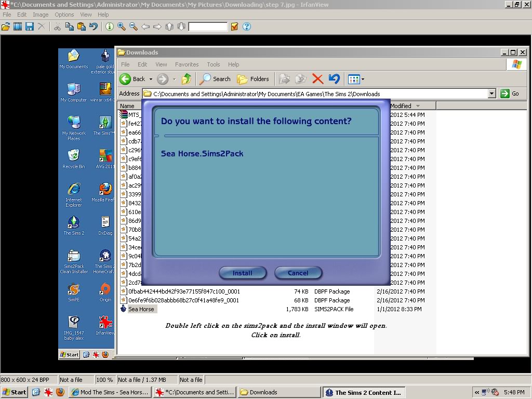This screenshot has height=399, width=532.
Task: Click the Copy icon in IrfanView toolbar
Action: click(x=69, y=26)
